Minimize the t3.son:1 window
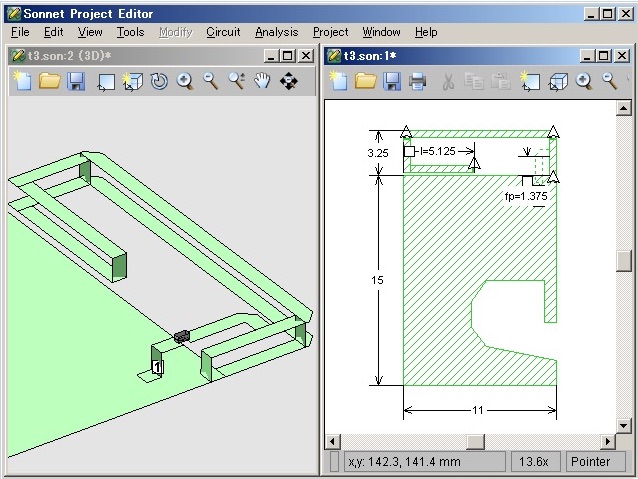 [x=587, y=56]
